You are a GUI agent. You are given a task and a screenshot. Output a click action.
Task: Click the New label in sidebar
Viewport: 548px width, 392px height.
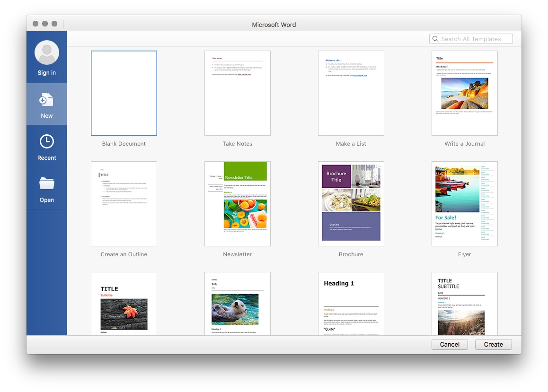click(46, 116)
